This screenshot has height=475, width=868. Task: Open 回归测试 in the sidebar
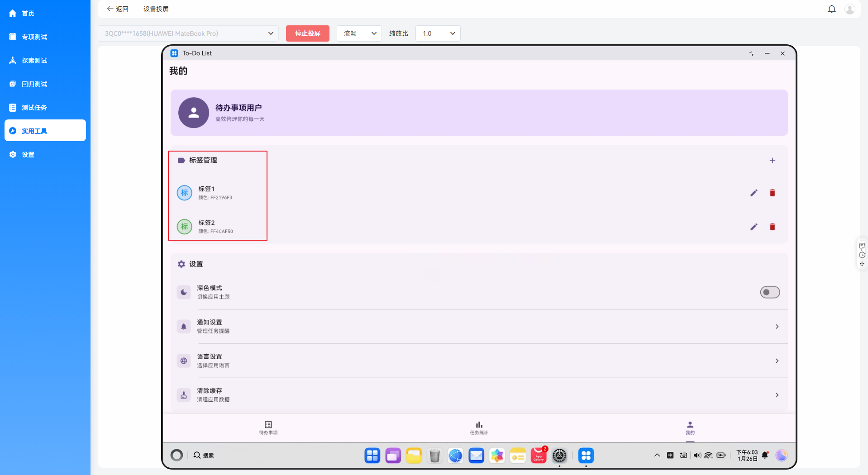(x=45, y=84)
